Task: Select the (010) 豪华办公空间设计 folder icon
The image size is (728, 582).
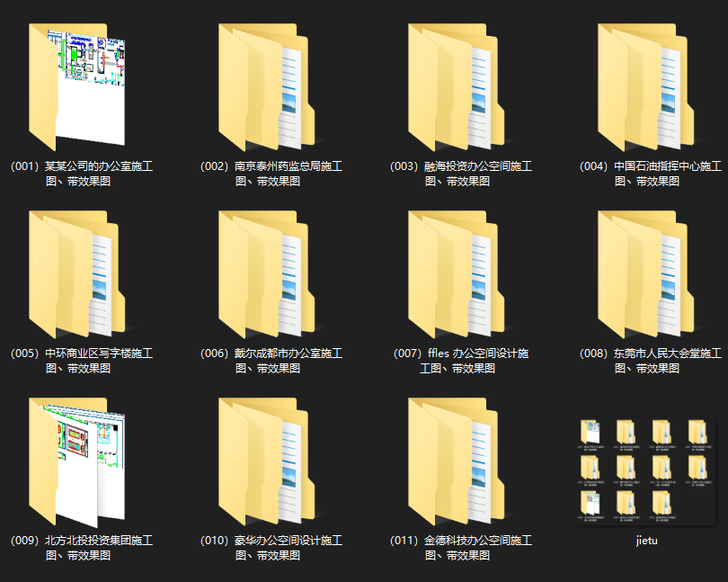Action: (x=267, y=461)
